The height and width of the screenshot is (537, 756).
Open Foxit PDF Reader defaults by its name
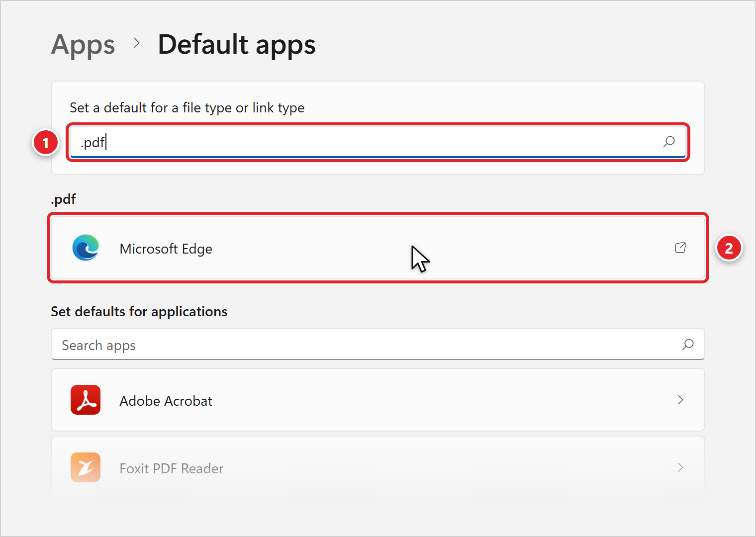(x=172, y=468)
